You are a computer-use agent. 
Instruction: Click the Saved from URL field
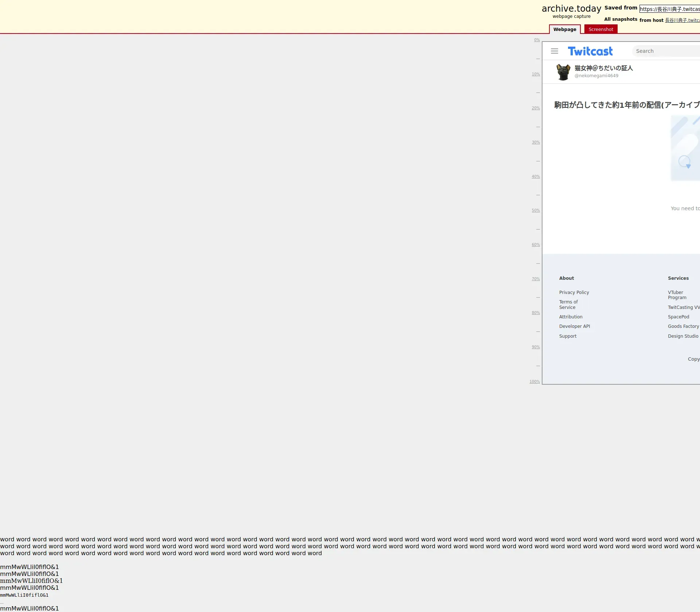(x=669, y=9)
